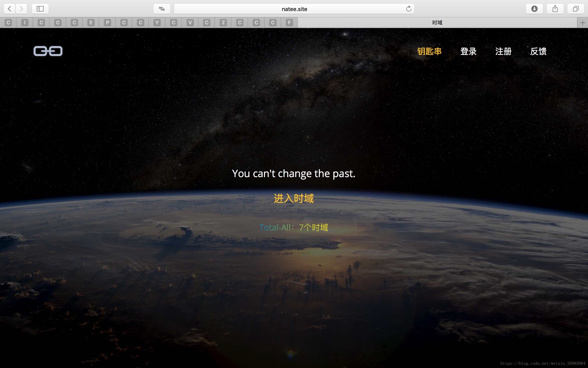588x368 pixels.
Task: Add a new tab with plus button
Action: pos(582,23)
